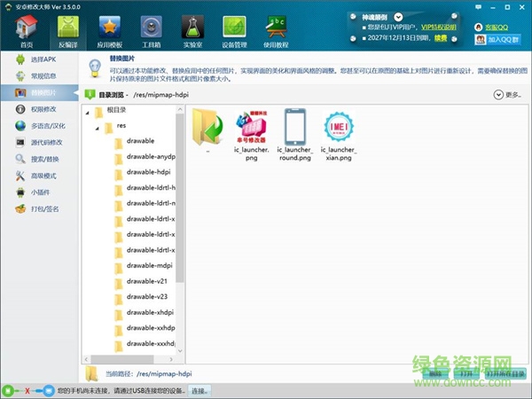
Task: Switch to the 权限修改 sidebar tab
Action: pos(39,109)
